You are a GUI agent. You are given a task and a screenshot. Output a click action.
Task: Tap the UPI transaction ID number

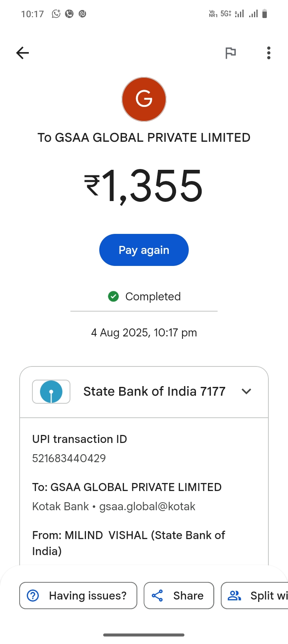[x=69, y=458]
